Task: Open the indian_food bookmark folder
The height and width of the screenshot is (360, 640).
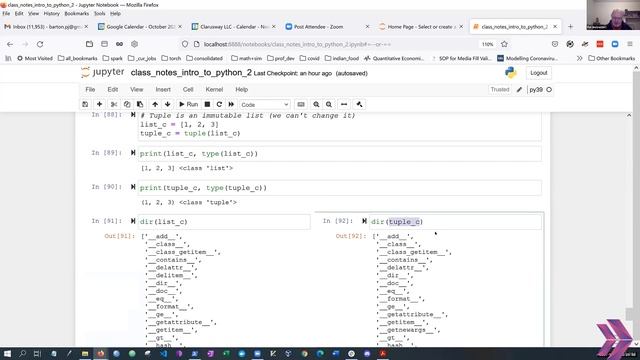Action: point(342,58)
